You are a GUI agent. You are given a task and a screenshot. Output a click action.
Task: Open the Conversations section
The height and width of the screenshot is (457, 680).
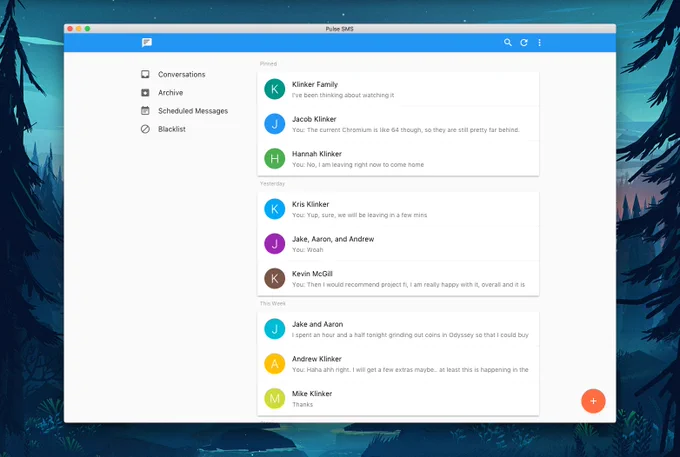(x=181, y=74)
